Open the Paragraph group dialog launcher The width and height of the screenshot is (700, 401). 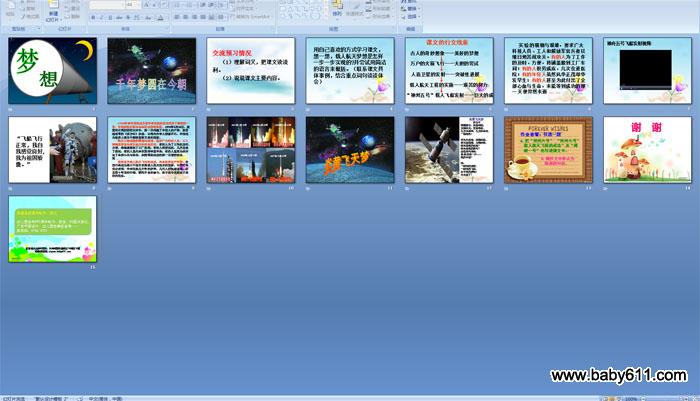coord(273,29)
